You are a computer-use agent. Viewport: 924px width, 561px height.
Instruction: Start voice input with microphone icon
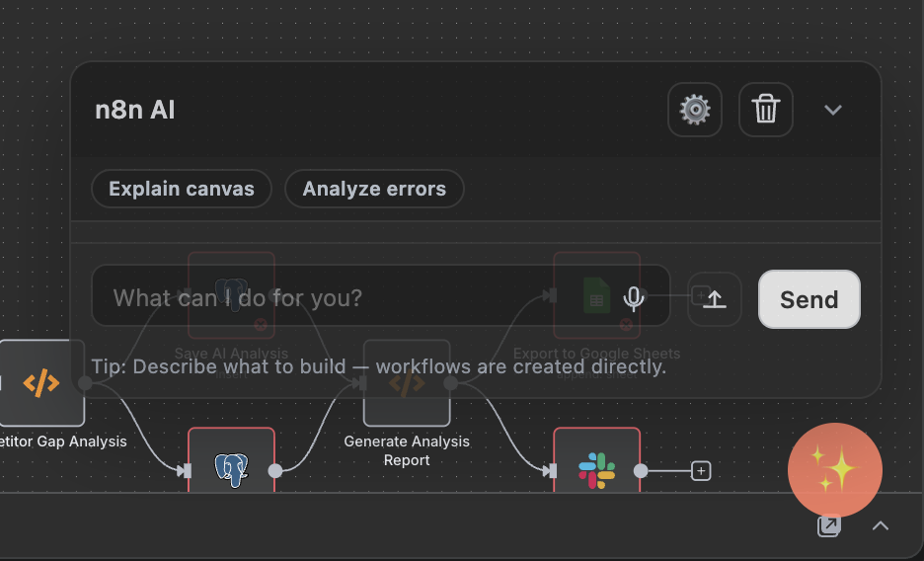coord(634,298)
